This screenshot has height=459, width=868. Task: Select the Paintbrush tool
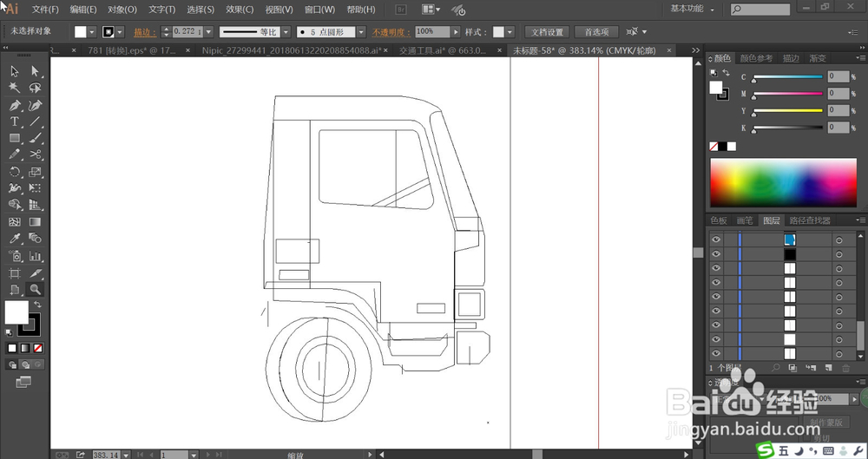[x=35, y=138]
